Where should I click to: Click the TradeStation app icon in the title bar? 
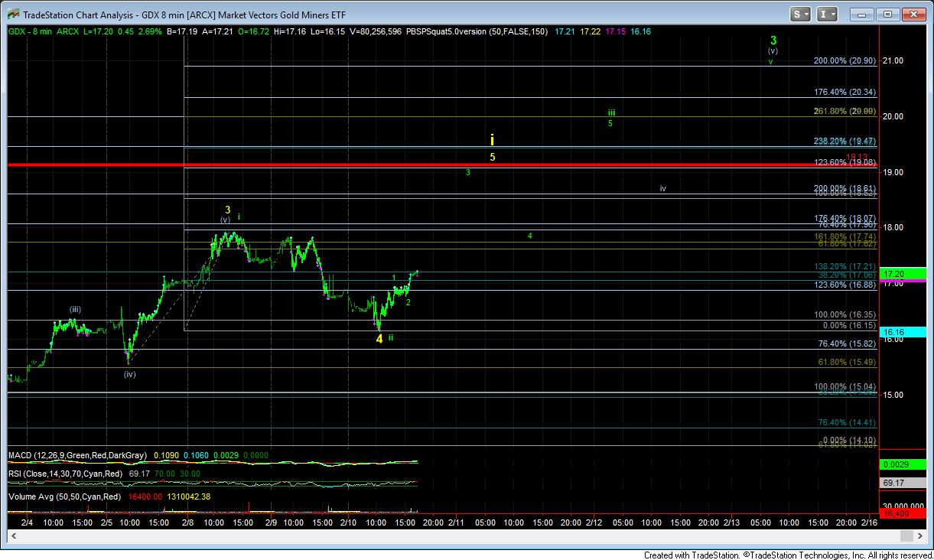(x=12, y=15)
